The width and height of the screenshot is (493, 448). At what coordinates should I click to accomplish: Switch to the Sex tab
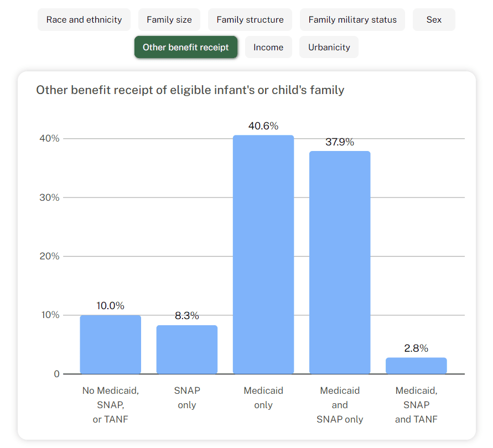pos(434,20)
